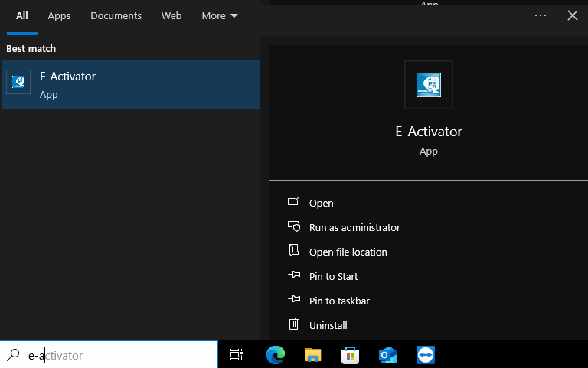The image size is (588, 368).
Task: Select the All results tab
Action: coord(22,15)
